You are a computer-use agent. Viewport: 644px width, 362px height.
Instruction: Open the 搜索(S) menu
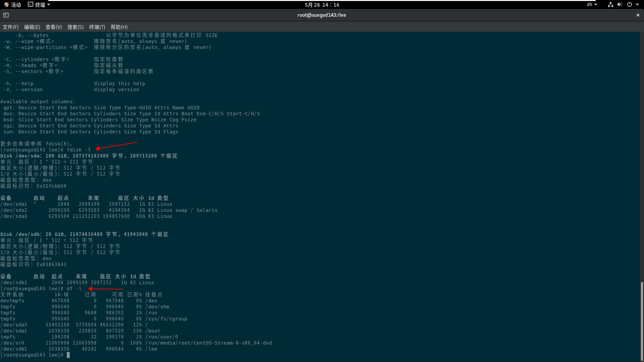coord(75,27)
